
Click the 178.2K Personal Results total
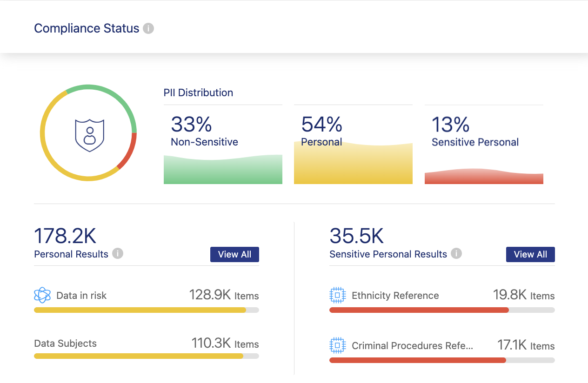(x=65, y=236)
